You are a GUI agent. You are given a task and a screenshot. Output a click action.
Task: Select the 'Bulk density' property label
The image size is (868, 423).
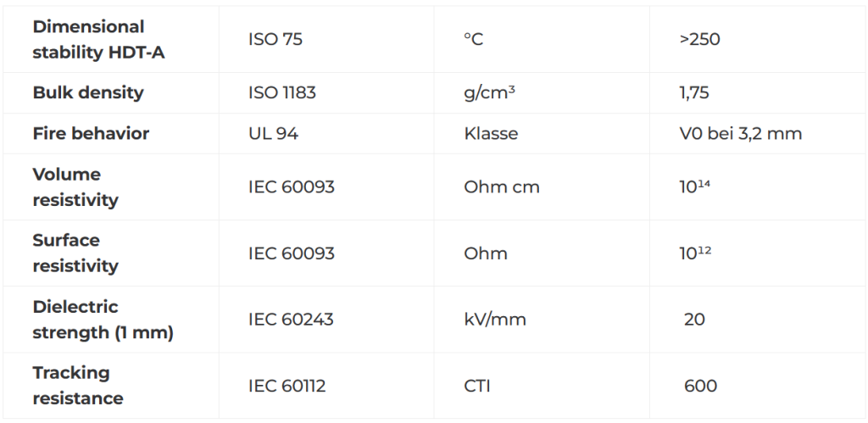(88, 92)
